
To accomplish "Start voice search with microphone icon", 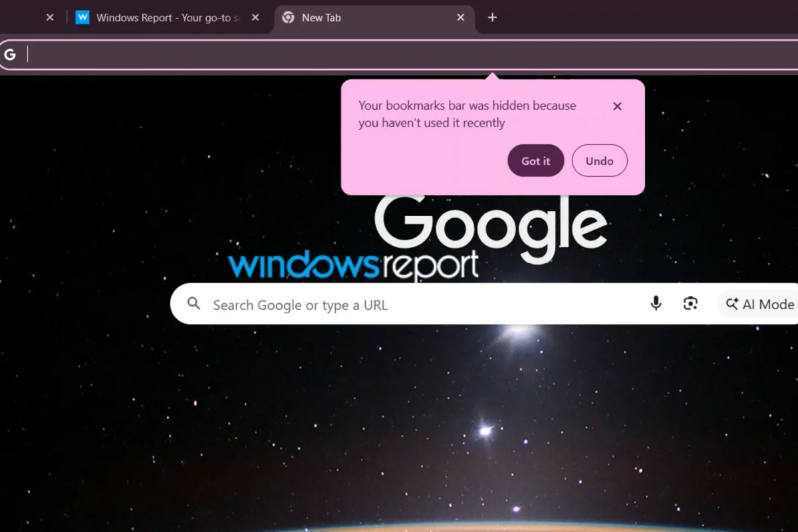I will [656, 304].
